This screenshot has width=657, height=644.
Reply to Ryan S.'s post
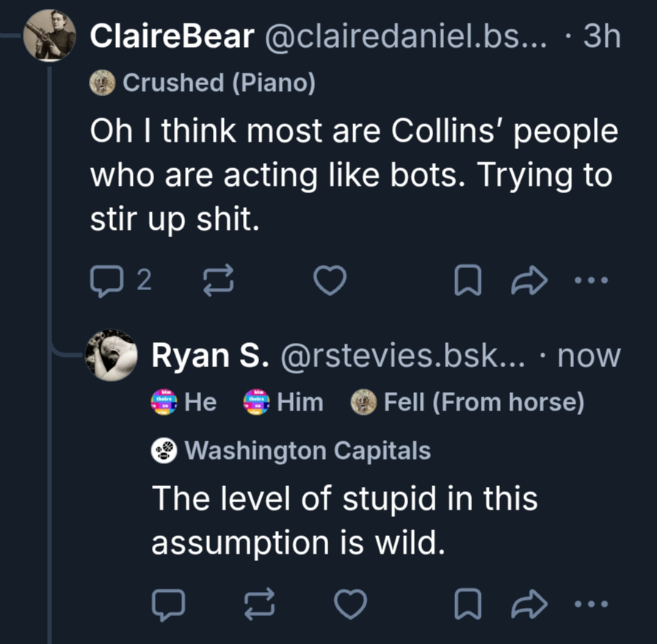(x=167, y=604)
